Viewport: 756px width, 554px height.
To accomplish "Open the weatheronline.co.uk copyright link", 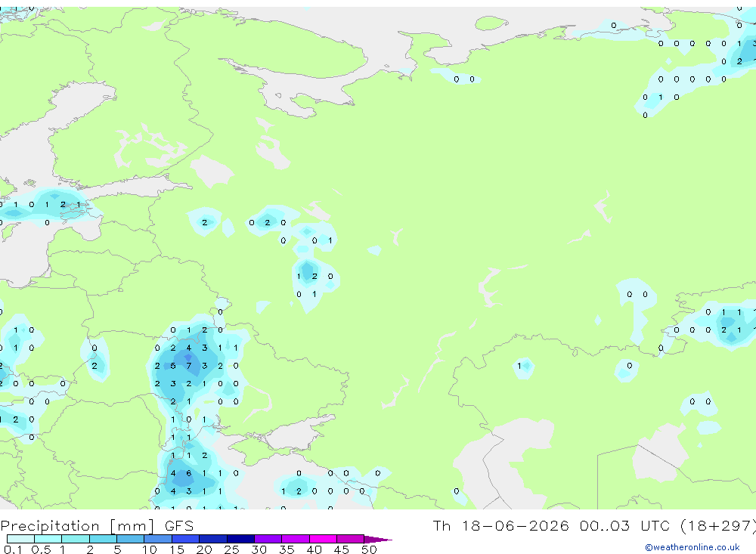I will click(x=692, y=547).
